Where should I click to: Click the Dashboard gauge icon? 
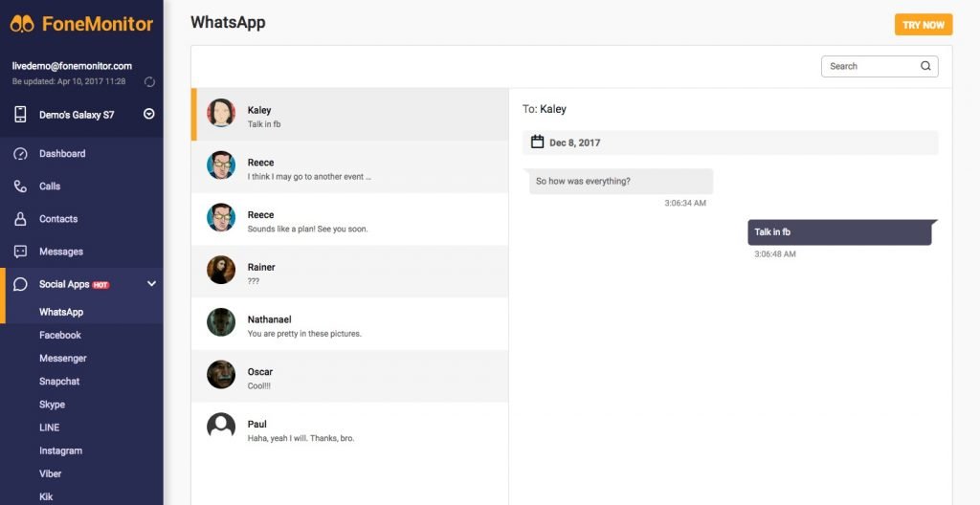tap(21, 154)
